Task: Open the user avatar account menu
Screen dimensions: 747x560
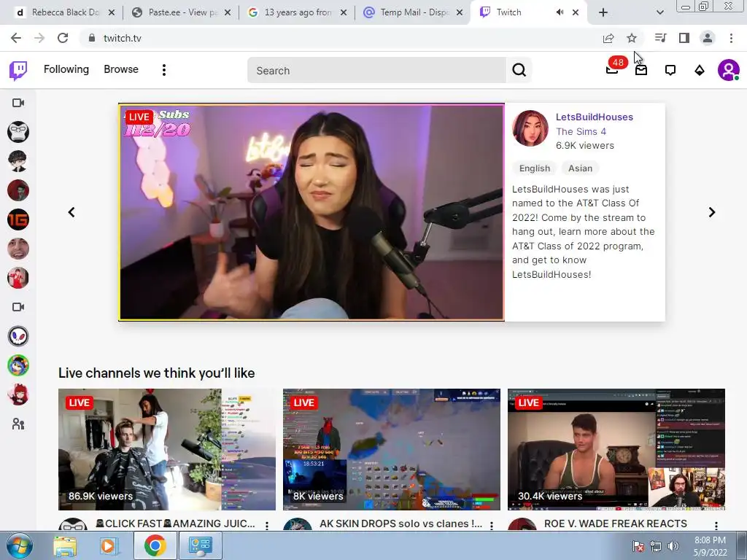Action: (729, 70)
